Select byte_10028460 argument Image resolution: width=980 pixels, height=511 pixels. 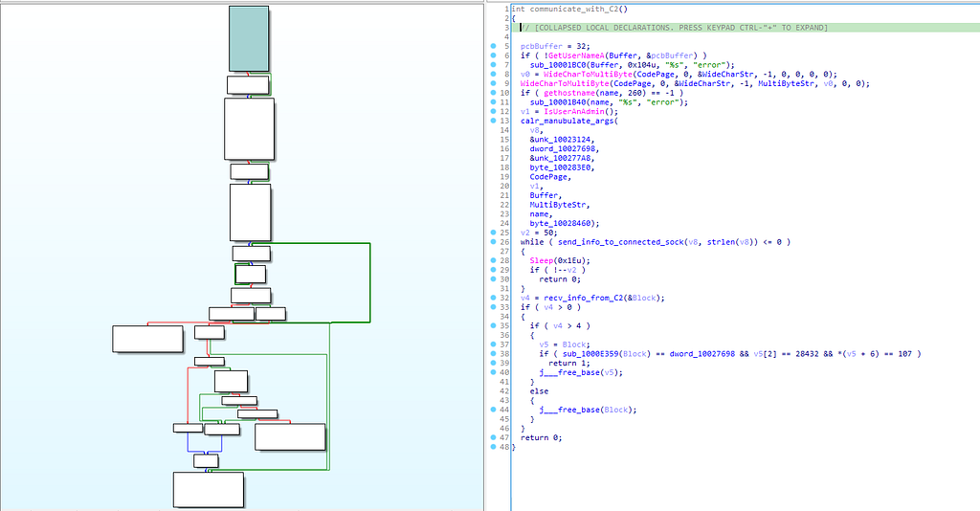(x=562, y=223)
